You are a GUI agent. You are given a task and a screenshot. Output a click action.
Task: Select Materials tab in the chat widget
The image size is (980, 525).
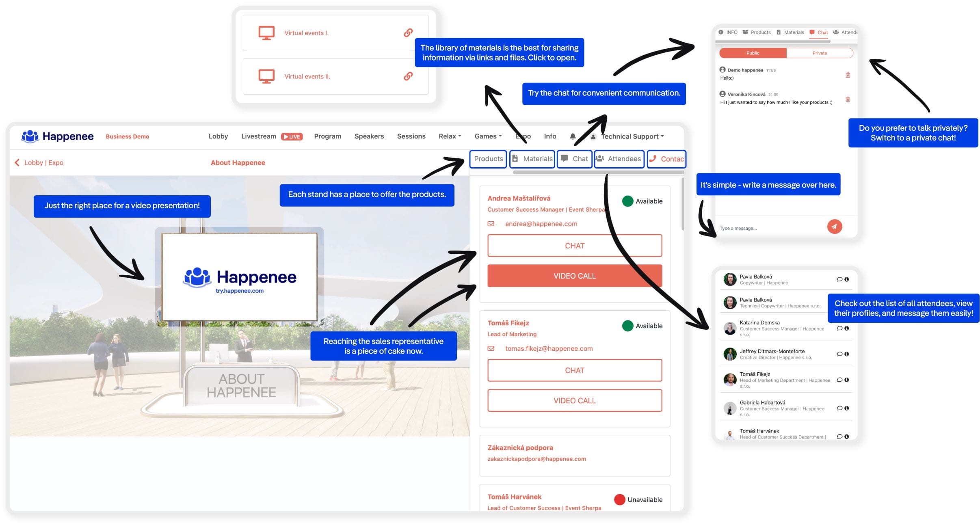point(790,32)
